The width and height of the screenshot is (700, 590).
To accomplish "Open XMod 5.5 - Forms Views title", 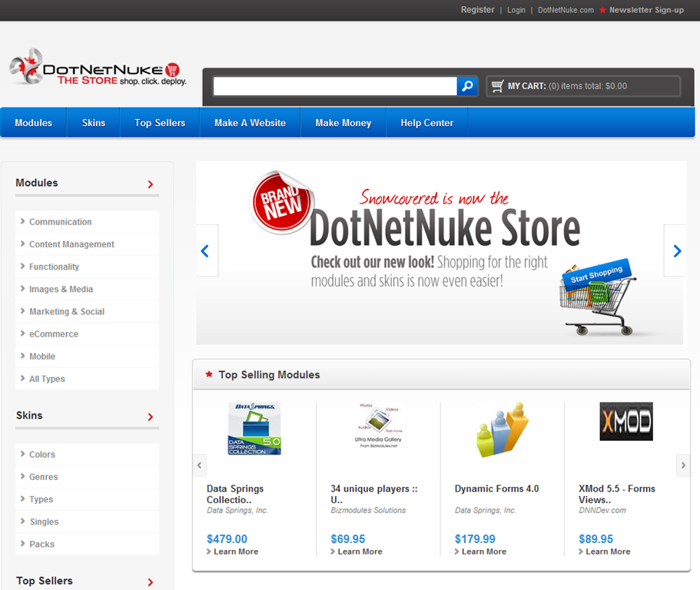I will click(617, 494).
